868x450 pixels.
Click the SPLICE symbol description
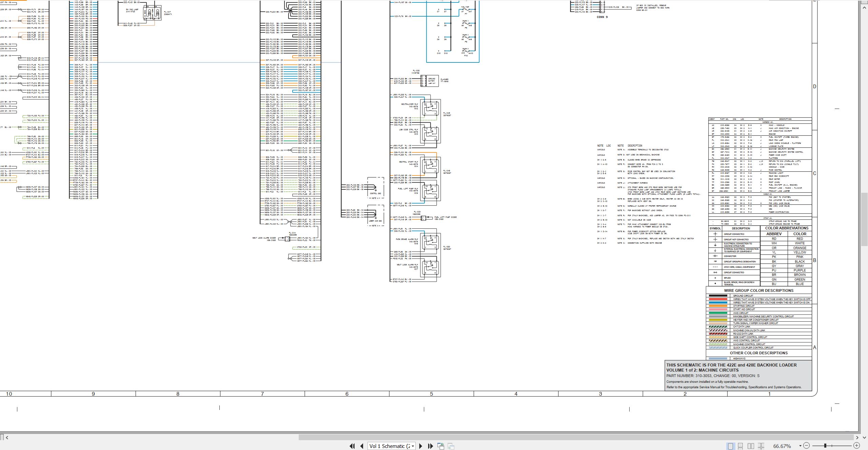coord(727,278)
